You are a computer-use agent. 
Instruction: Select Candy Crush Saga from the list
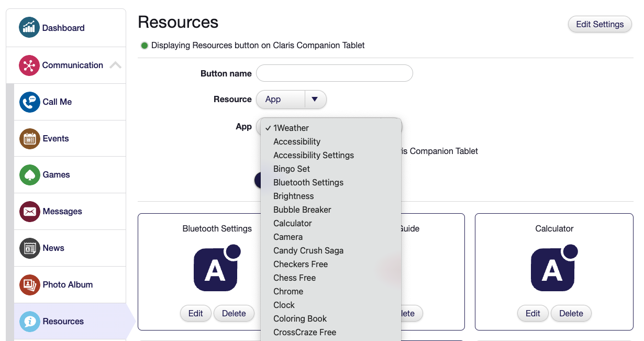tap(308, 250)
